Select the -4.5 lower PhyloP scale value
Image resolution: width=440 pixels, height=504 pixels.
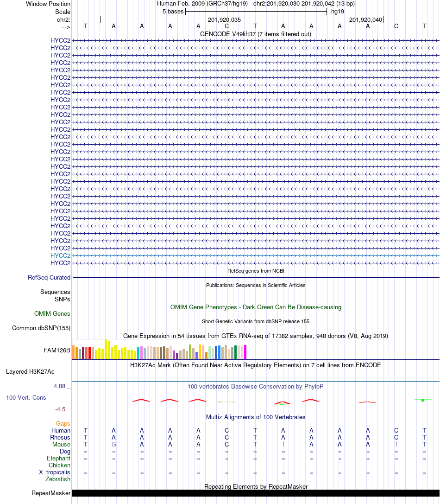tap(60, 409)
